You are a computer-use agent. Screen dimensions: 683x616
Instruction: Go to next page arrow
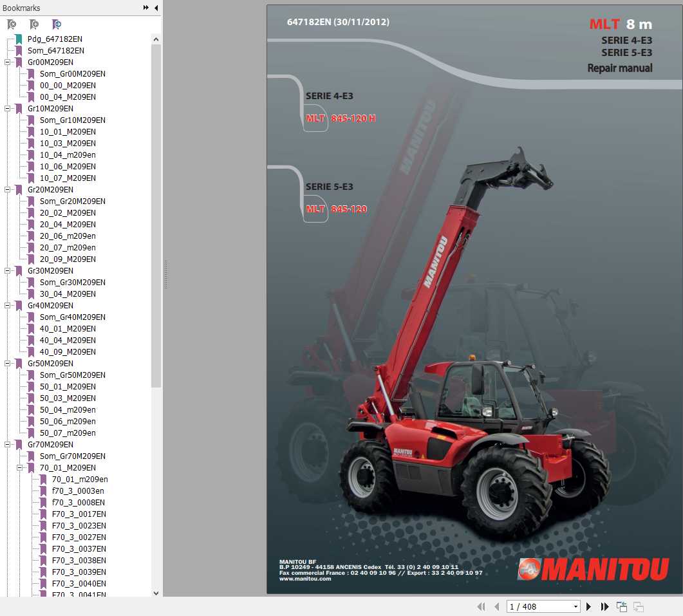[x=588, y=606]
